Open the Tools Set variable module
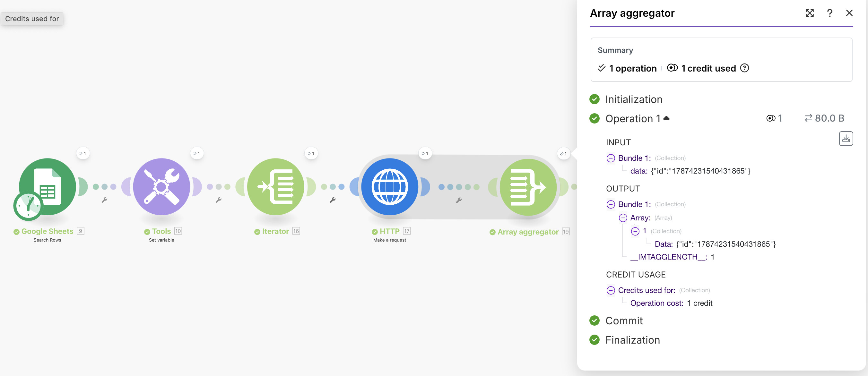This screenshot has width=868, height=376. tap(161, 186)
